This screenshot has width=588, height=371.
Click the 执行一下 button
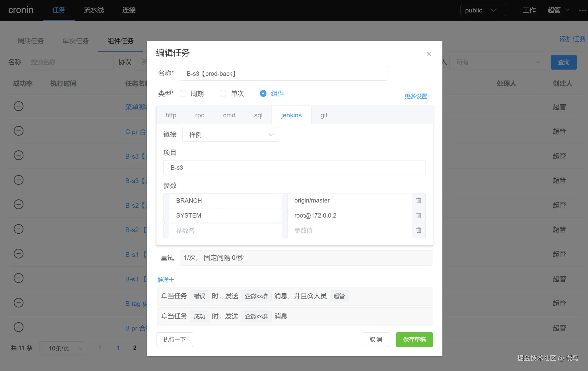[x=174, y=340]
